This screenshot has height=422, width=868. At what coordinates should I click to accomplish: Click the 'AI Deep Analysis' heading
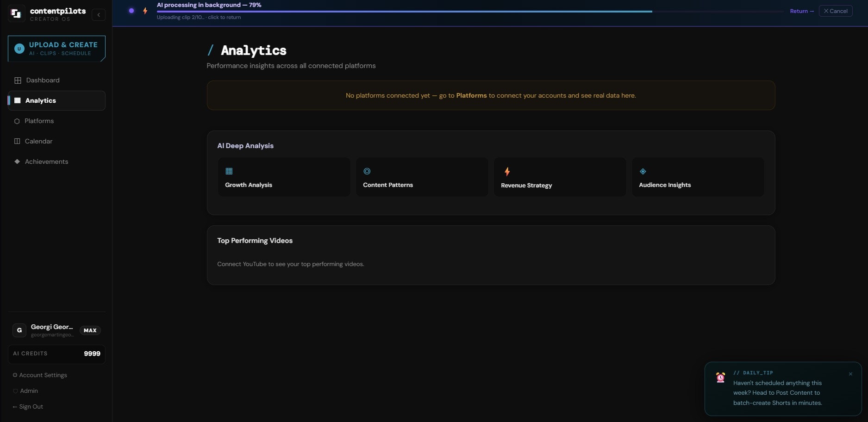[245, 146]
